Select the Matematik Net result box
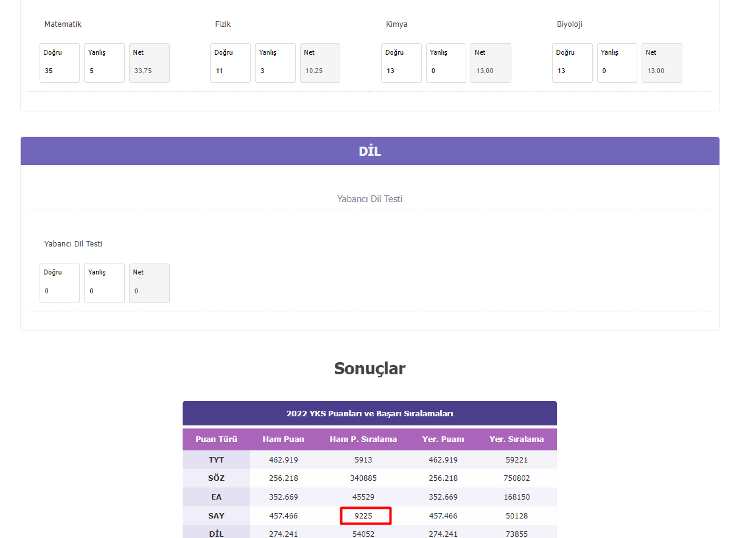Image resolution: width=756 pixels, height=538 pixels. click(149, 63)
